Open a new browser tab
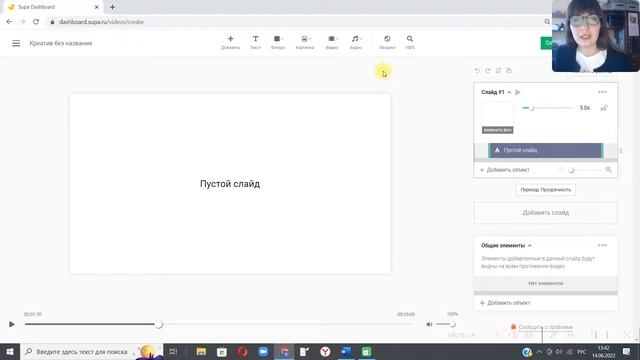Image resolution: width=640 pixels, height=360 pixels. click(112, 7)
